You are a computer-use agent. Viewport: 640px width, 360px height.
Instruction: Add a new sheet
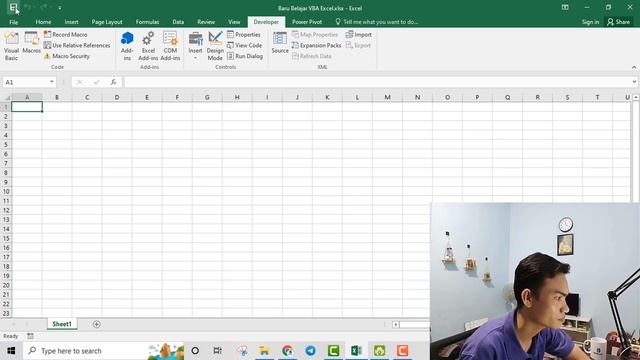pos(97,324)
